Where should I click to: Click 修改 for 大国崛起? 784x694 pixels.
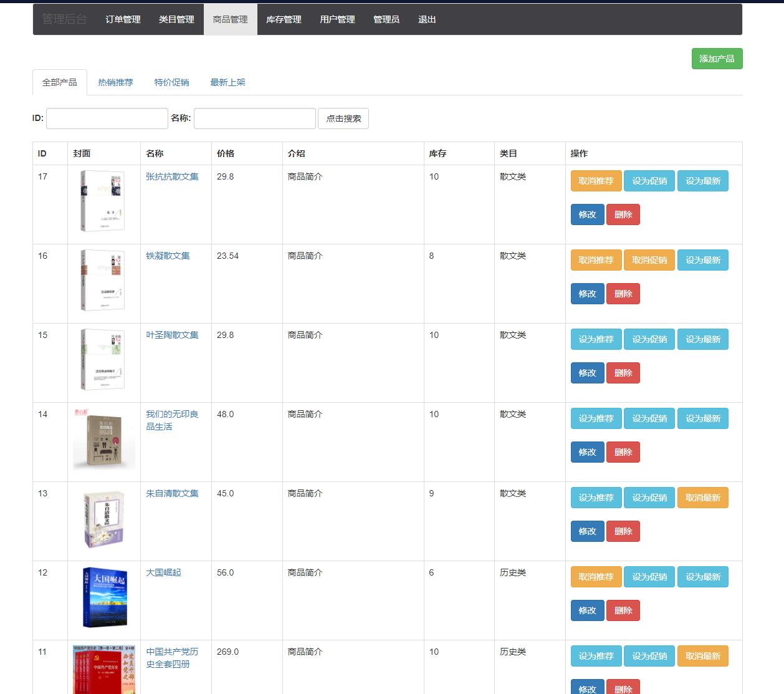coord(586,610)
